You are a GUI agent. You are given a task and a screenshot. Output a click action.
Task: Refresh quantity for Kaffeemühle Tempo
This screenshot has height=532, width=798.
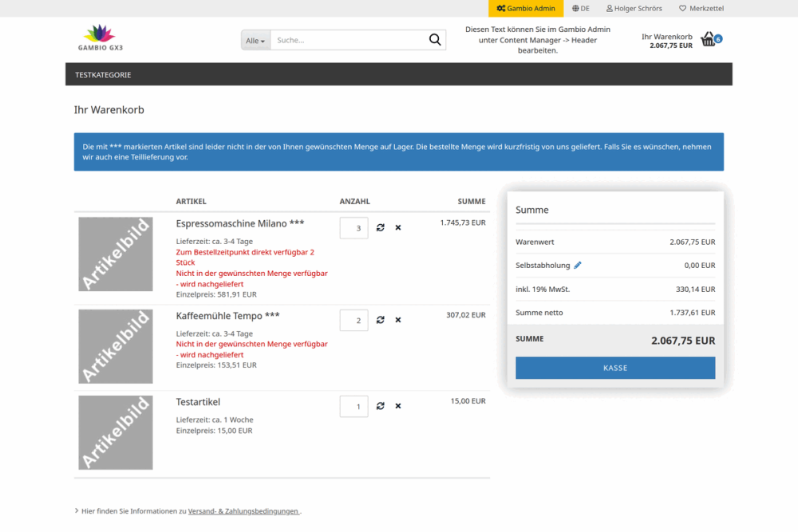click(380, 320)
